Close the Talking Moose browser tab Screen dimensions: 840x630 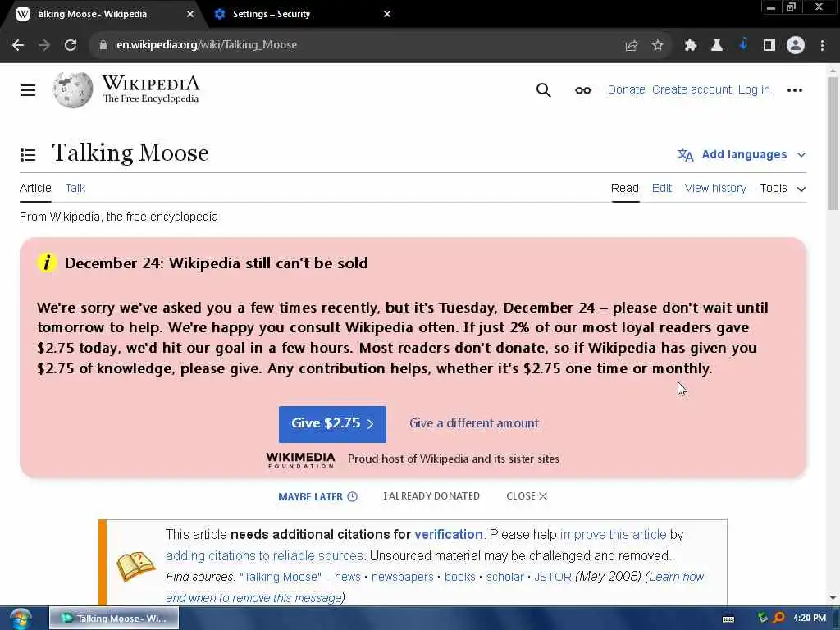[x=190, y=14]
